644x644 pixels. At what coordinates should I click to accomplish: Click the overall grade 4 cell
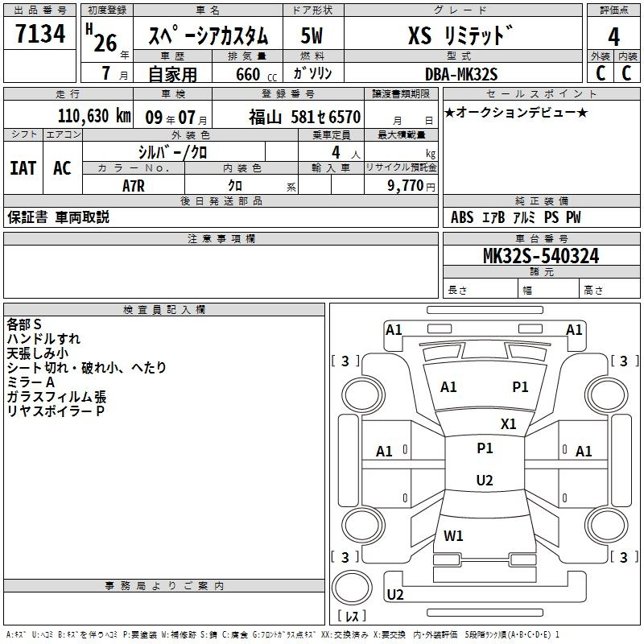613,36
